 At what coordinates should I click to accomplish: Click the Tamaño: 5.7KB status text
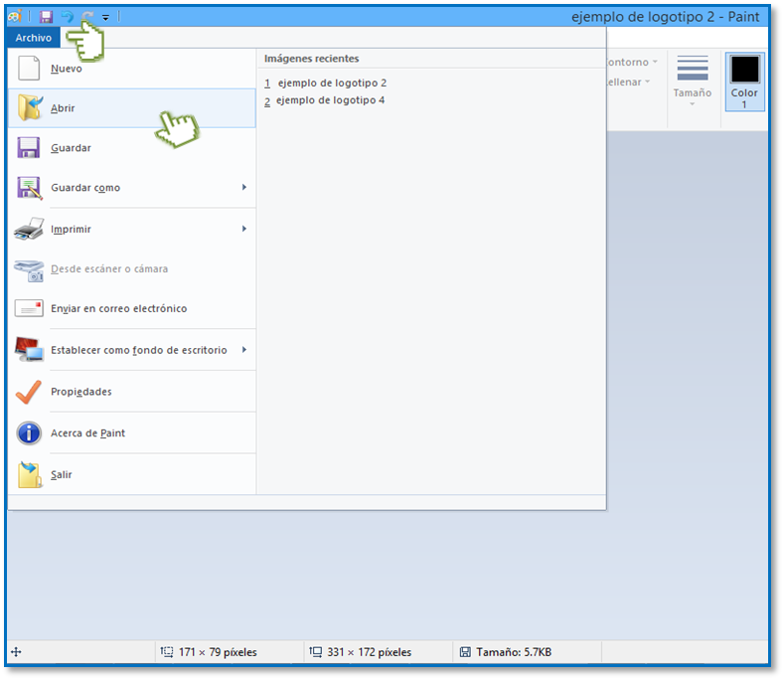click(x=514, y=652)
